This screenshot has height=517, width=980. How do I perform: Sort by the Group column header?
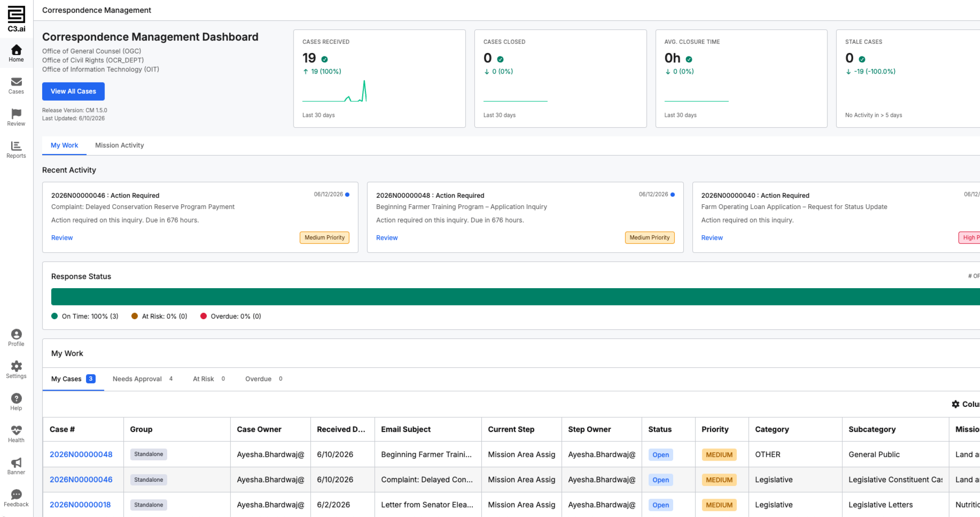click(x=177, y=429)
